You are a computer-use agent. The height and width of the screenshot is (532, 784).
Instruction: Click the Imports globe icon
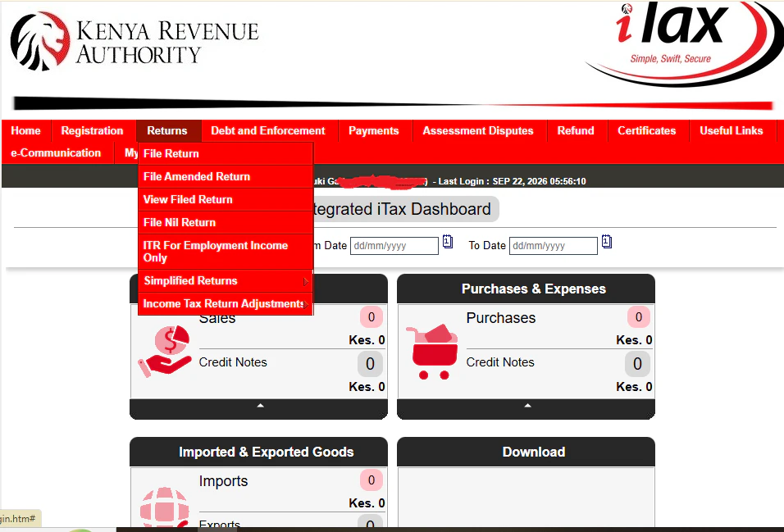click(165, 507)
